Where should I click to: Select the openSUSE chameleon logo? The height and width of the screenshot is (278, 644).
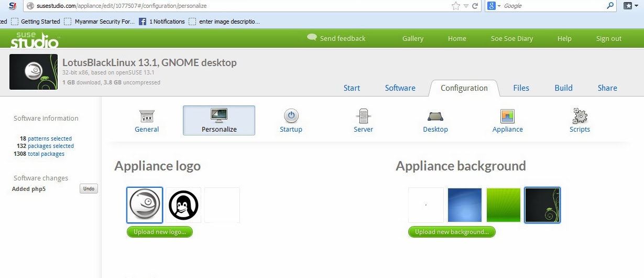point(145,205)
